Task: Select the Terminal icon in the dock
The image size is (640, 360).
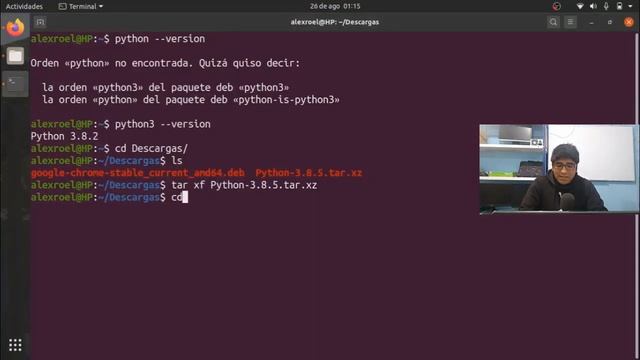Action: (x=15, y=84)
